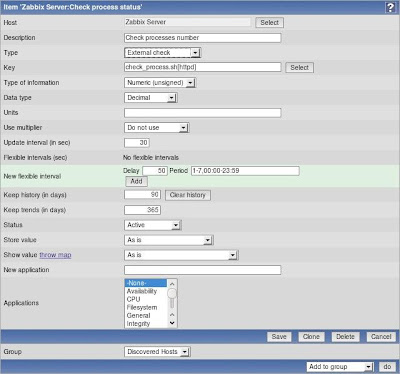The image size is (400, 374).
Task: Click the Clear history button
Action: (188, 195)
